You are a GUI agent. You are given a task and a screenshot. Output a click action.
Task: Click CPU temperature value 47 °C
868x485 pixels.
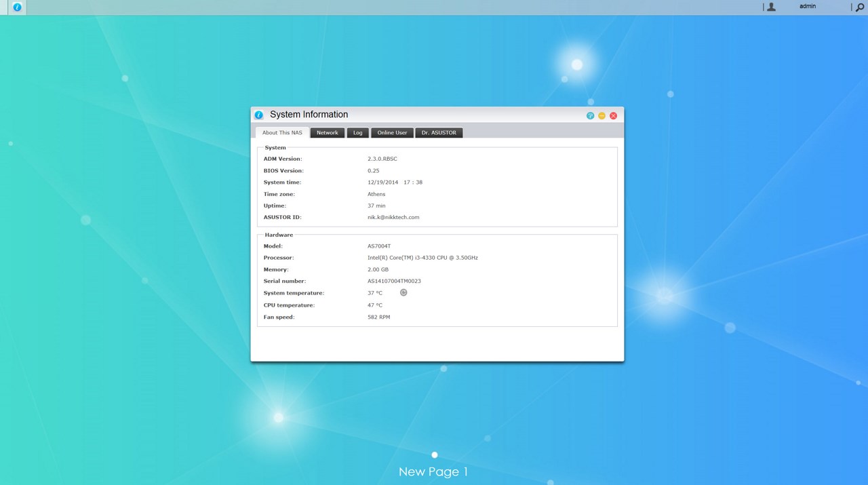click(375, 305)
